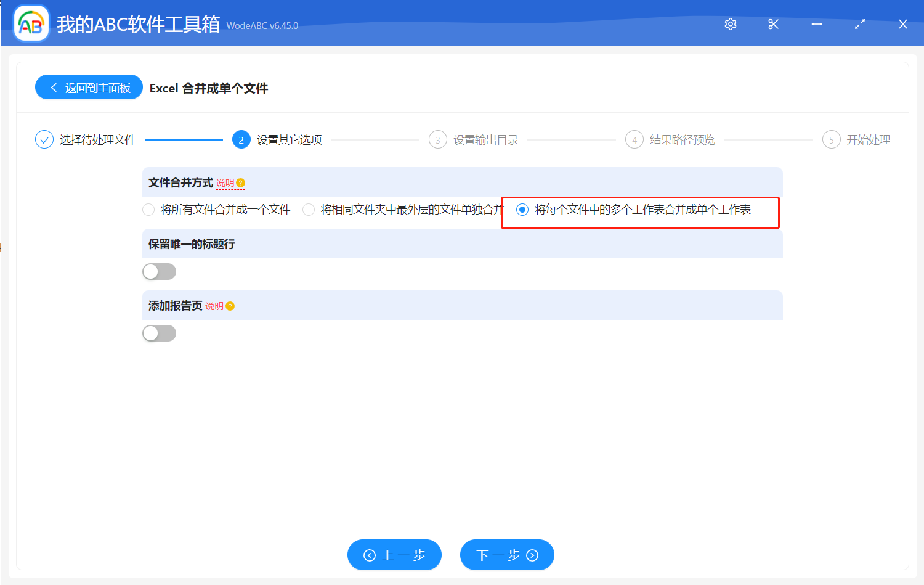
Task: Click the checkmark icon on 选择待处理文件 step
Action: pos(44,139)
